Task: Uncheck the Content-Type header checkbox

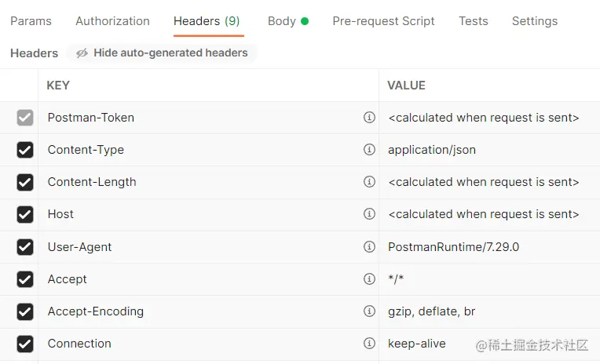Action: 25,150
